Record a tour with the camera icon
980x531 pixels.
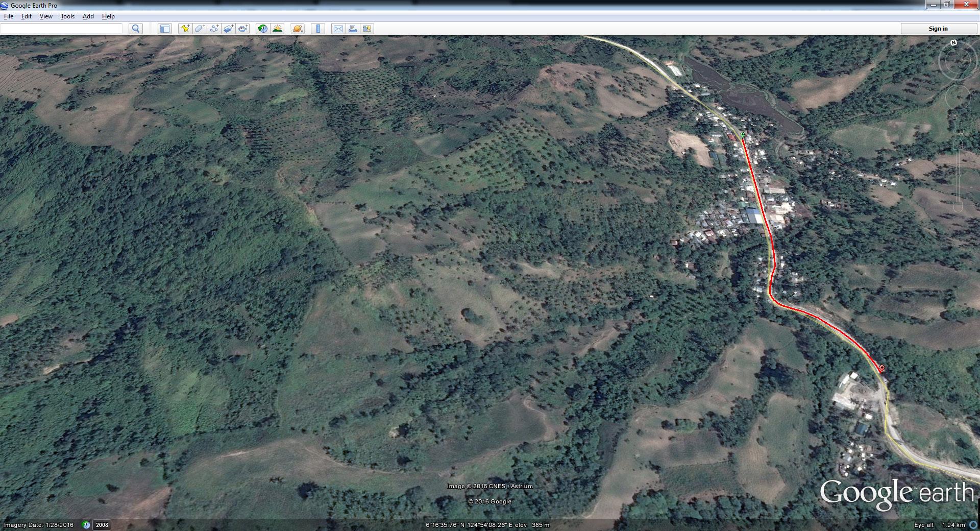(x=243, y=29)
